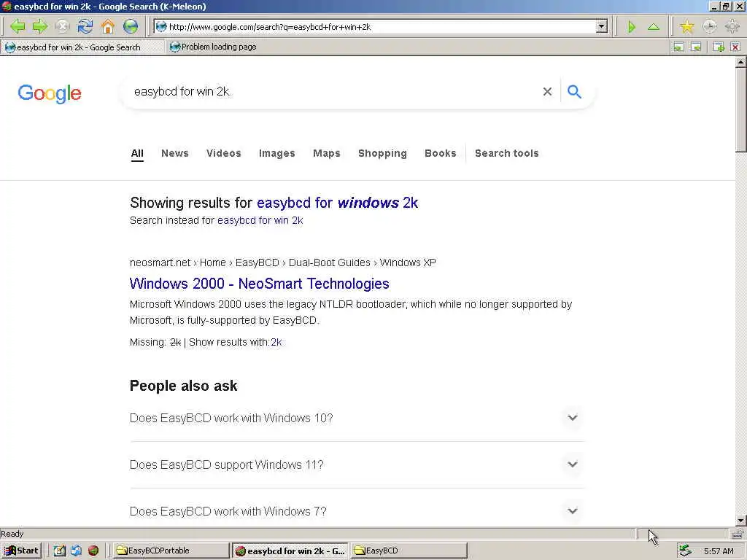Click the 'Ready' status bar text
747x560 pixels.
pos(12,533)
